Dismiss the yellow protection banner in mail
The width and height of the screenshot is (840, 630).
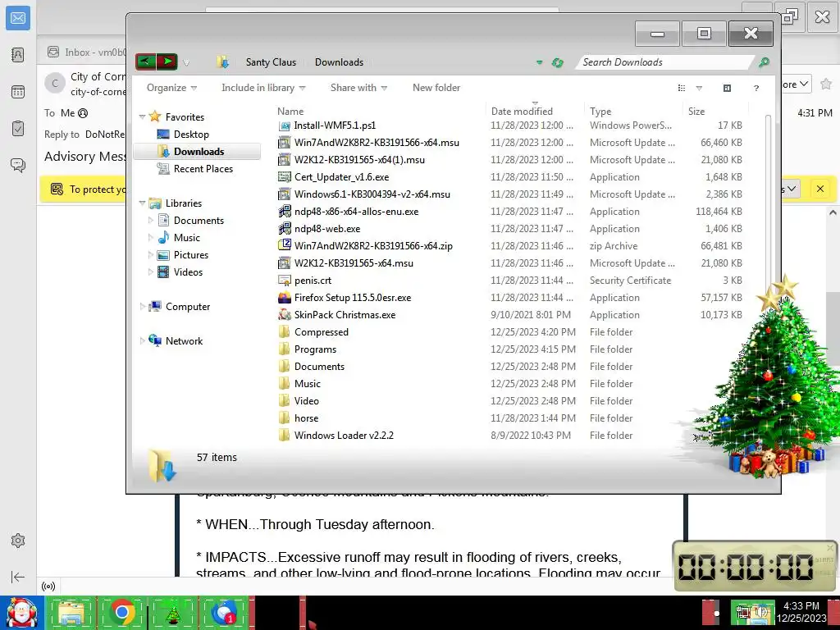click(x=819, y=189)
